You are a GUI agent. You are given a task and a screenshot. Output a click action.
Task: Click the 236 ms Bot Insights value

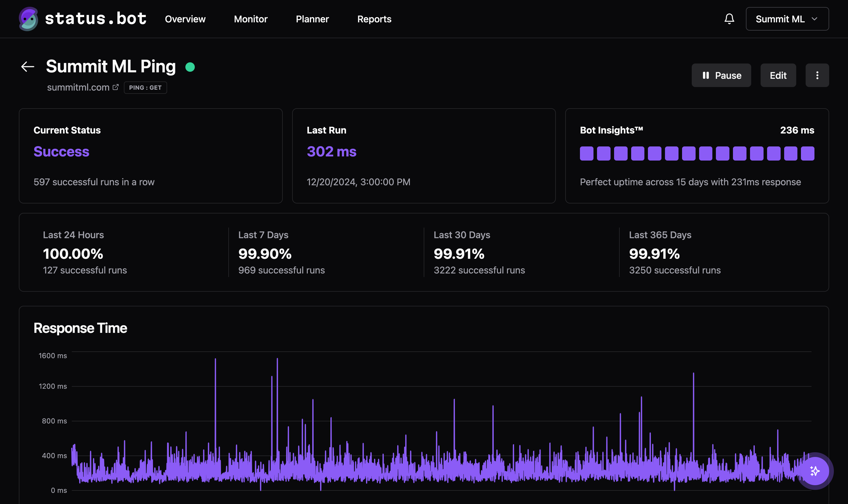797,130
